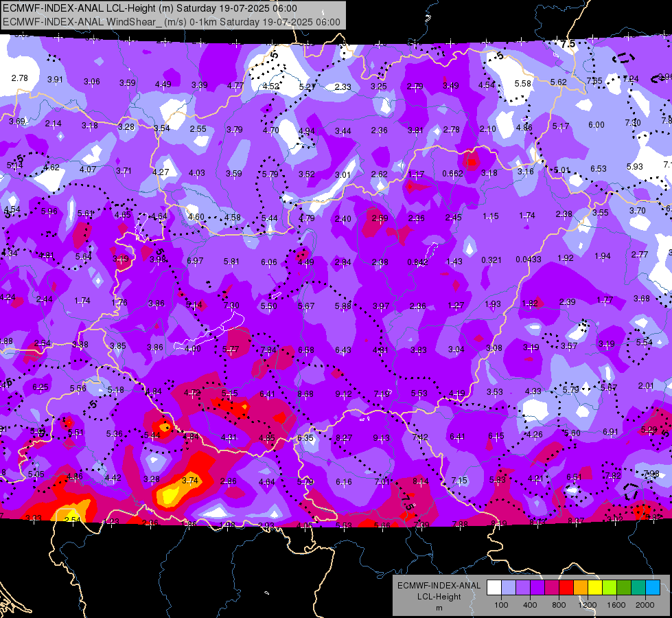Screen dimensions: 672x618
Task: Click the wind shear value '7.84'
Action: click(x=268, y=350)
